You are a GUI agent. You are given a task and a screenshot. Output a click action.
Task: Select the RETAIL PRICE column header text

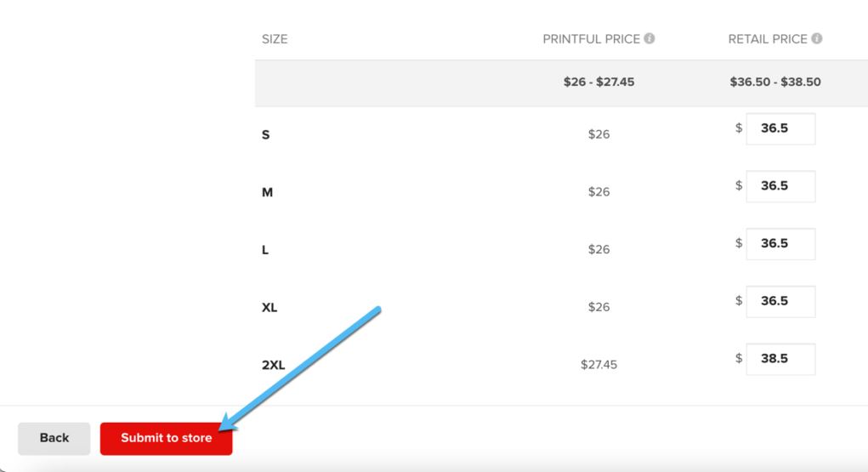pos(767,39)
